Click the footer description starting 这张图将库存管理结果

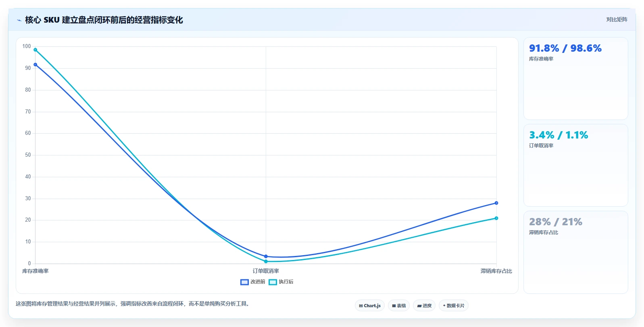tap(133, 304)
